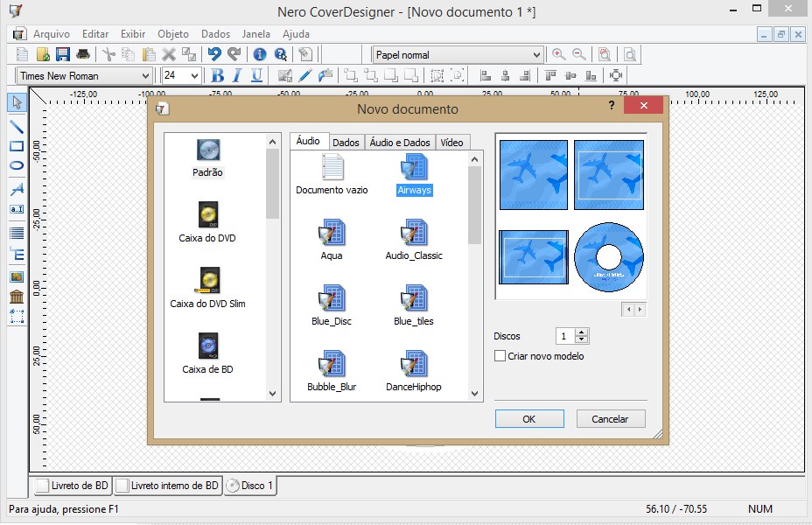Select the arrow Selection tool

tap(17, 102)
